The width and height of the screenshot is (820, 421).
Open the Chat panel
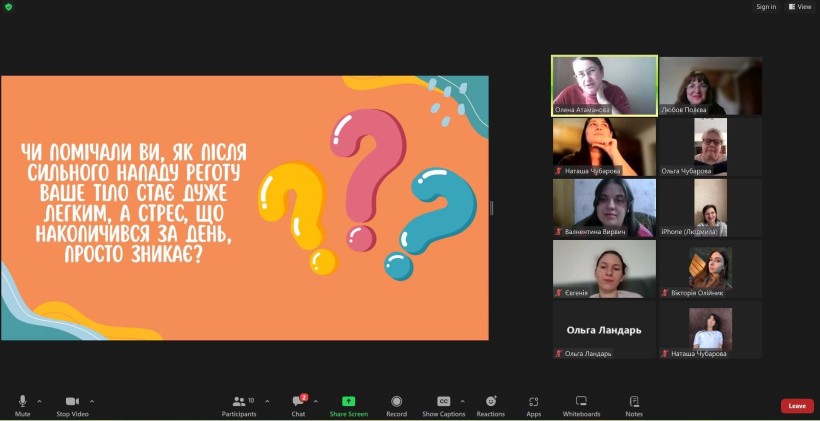pyautogui.click(x=298, y=404)
